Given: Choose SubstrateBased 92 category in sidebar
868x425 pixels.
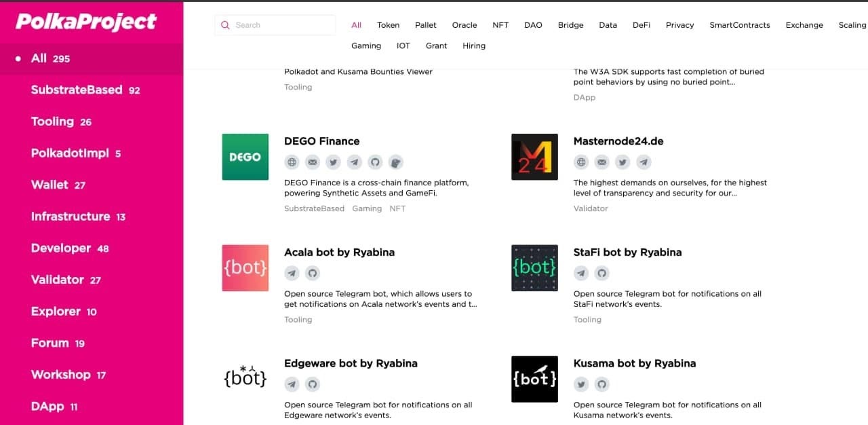Looking at the screenshot, I should [92, 90].
